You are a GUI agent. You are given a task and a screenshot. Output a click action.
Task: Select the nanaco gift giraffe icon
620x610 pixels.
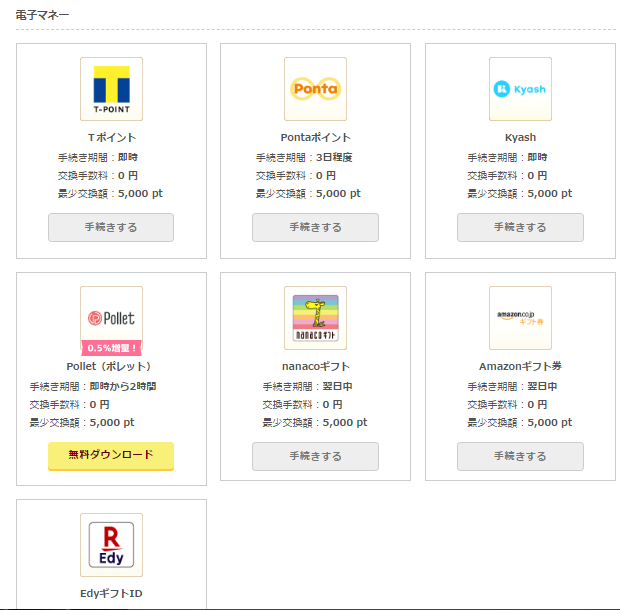pyautogui.click(x=316, y=318)
